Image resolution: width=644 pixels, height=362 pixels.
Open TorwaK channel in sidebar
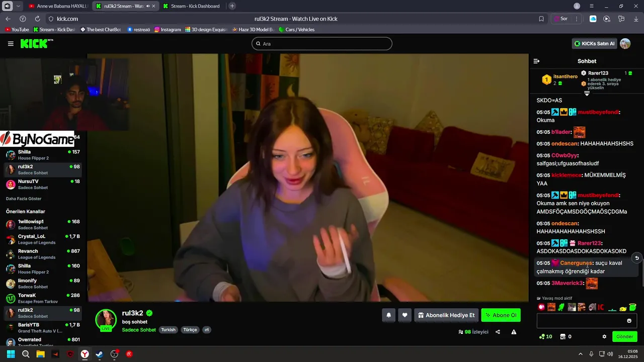(x=43, y=298)
